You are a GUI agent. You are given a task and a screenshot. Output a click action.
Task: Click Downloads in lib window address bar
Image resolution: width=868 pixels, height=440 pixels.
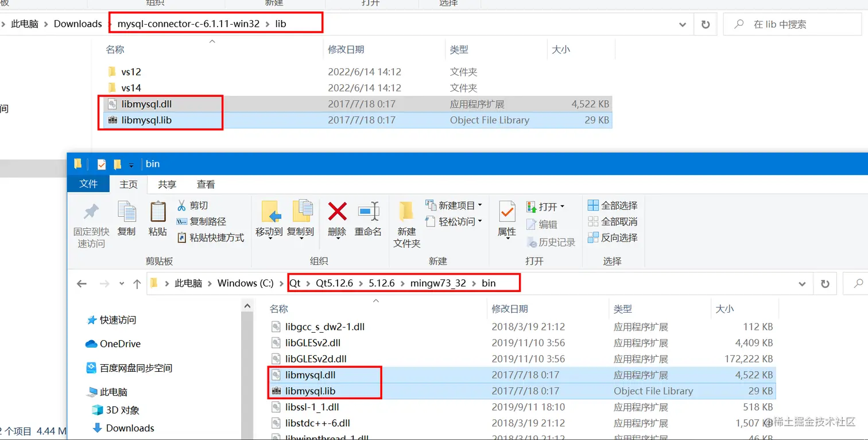(78, 24)
